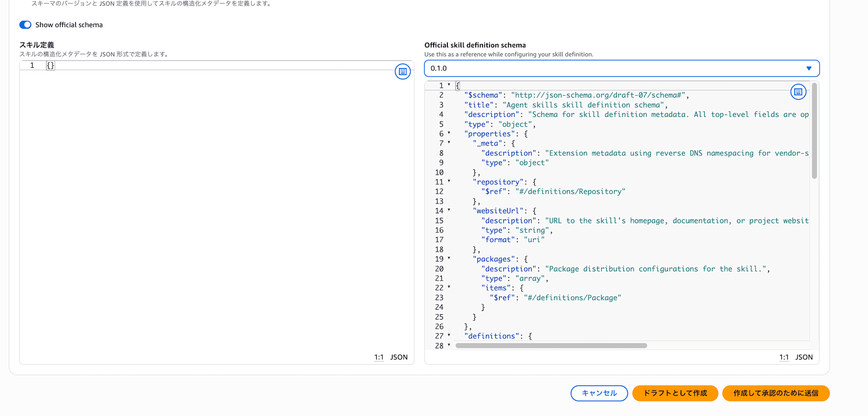Fold the "repository" block on line 11

click(449, 182)
